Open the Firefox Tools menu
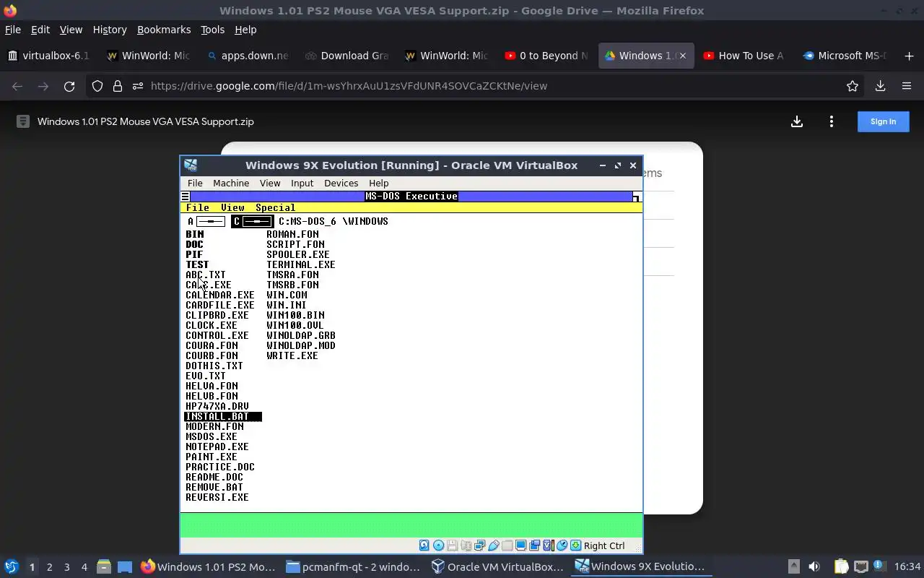The height and width of the screenshot is (578, 924). coord(212,30)
